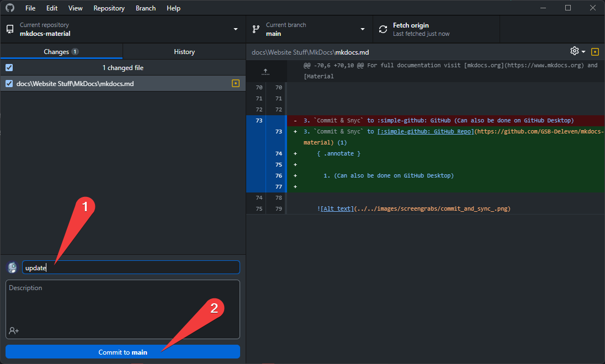Open the Current branch dropdown

(362, 29)
